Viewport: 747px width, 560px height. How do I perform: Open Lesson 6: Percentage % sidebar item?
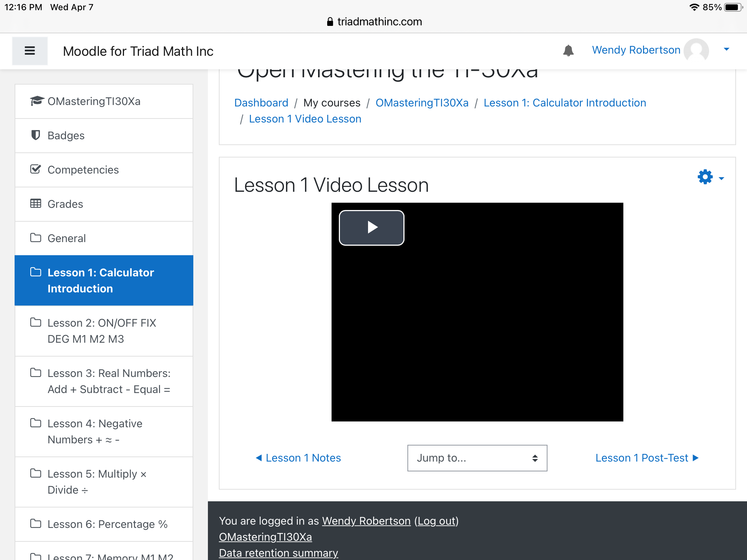(x=104, y=524)
